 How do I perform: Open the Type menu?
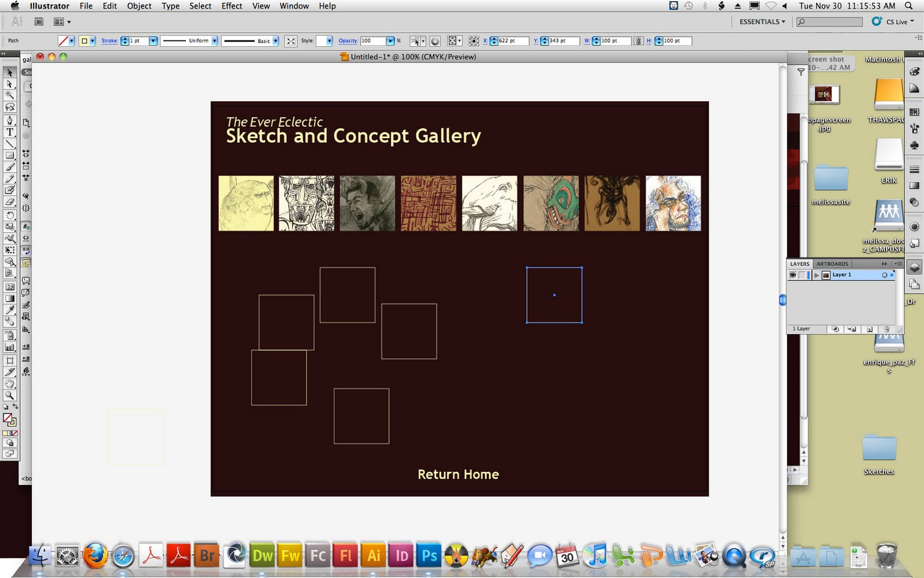pos(170,6)
